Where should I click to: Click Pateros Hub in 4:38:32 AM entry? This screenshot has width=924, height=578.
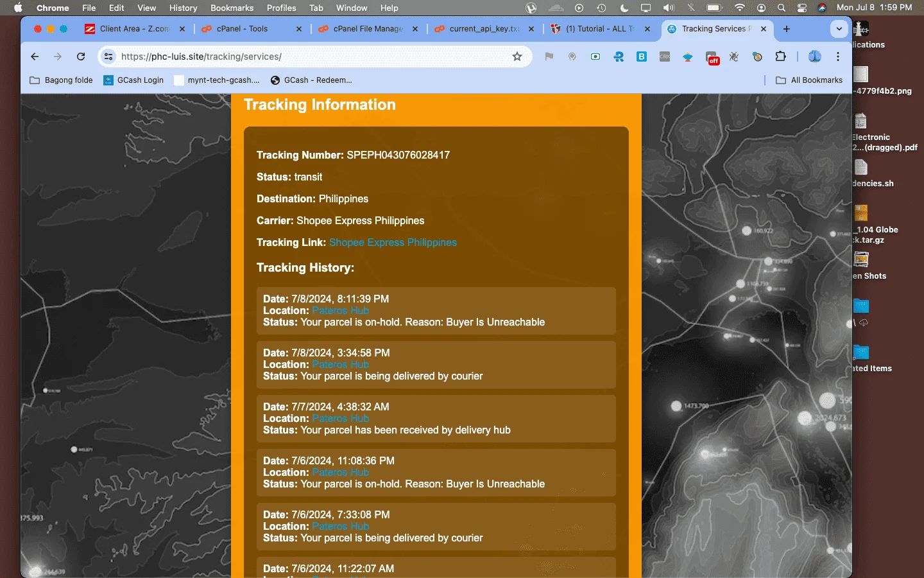pyautogui.click(x=340, y=418)
